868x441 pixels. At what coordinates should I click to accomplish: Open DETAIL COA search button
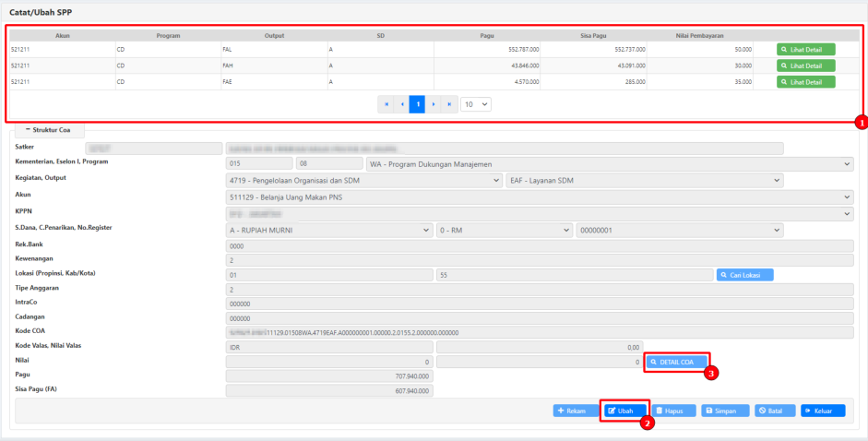676,363
